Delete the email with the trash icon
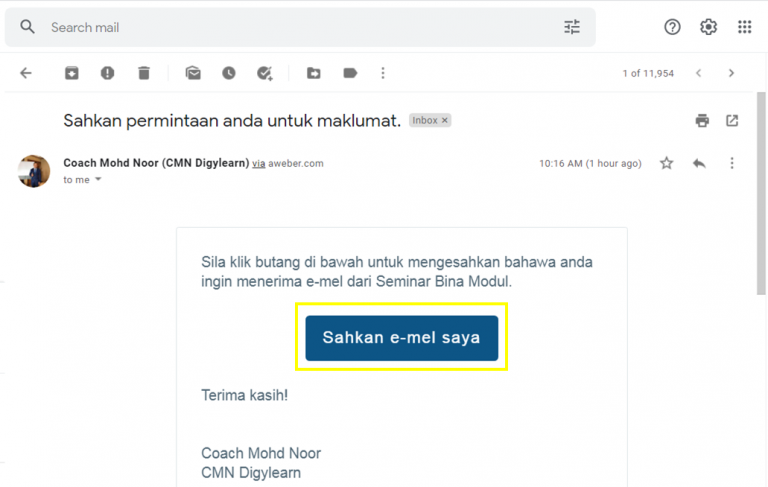Image resolution: width=768 pixels, height=487 pixels. pos(144,73)
